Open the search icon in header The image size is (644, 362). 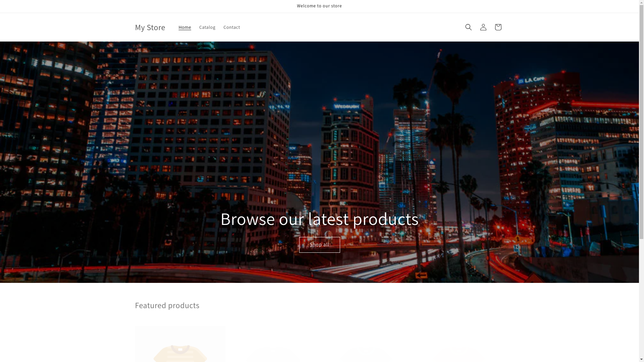(468, 27)
